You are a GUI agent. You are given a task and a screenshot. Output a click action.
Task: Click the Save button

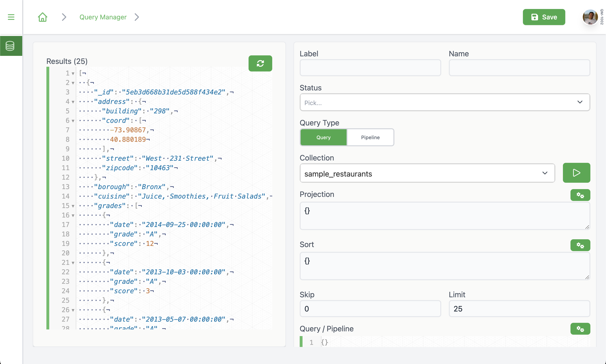click(544, 17)
